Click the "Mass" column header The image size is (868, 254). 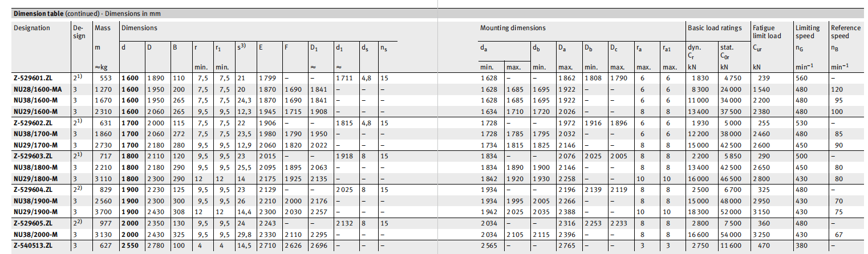click(x=103, y=28)
